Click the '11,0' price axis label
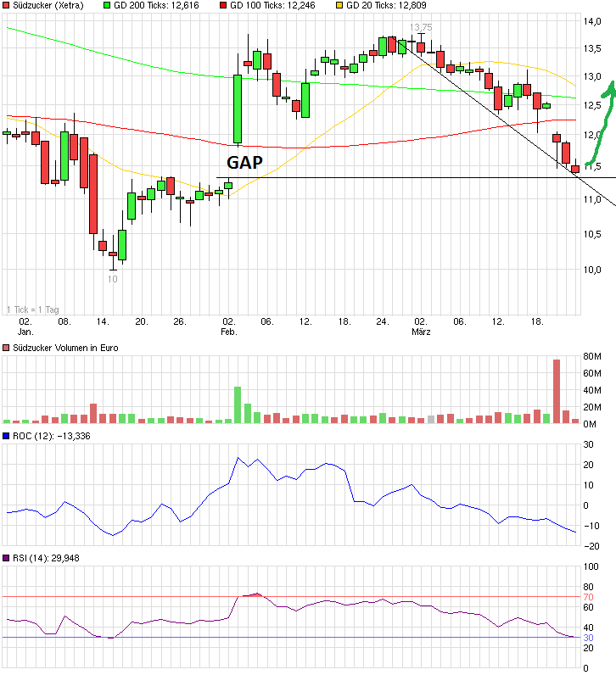616x675 pixels. click(x=592, y=199)
